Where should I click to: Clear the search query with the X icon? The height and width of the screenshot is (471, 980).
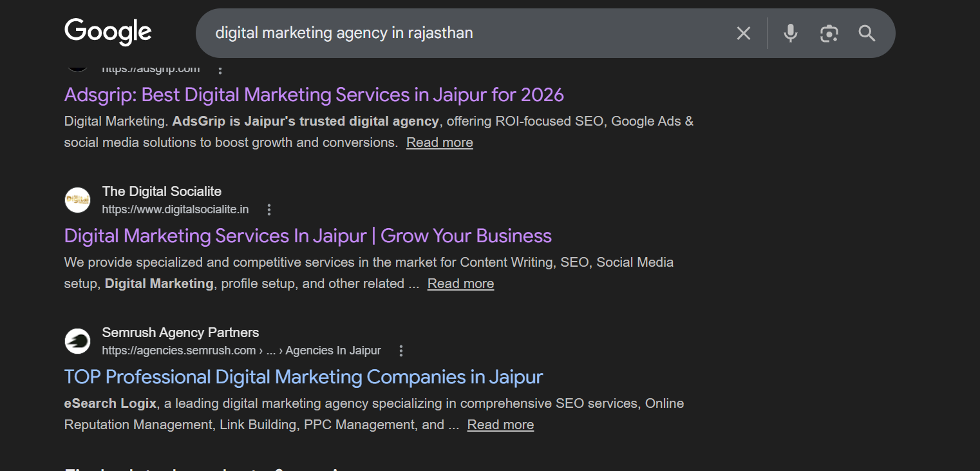[744, 33]
